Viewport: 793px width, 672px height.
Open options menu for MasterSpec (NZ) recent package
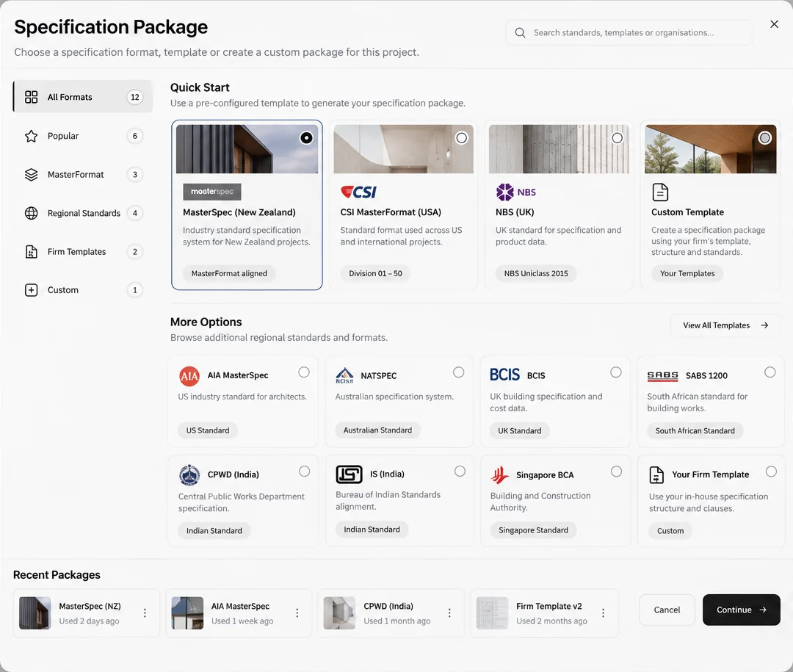pyautogui.click(x=145, y=613)
